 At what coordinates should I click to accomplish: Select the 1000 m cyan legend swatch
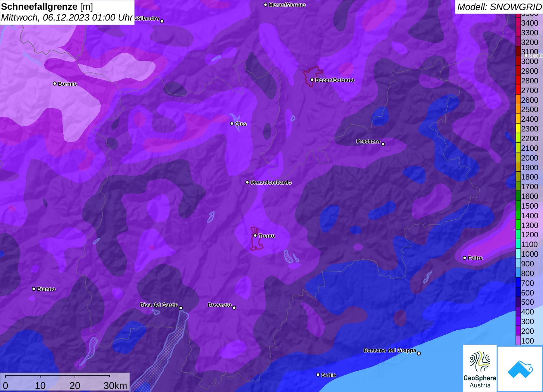518,254
